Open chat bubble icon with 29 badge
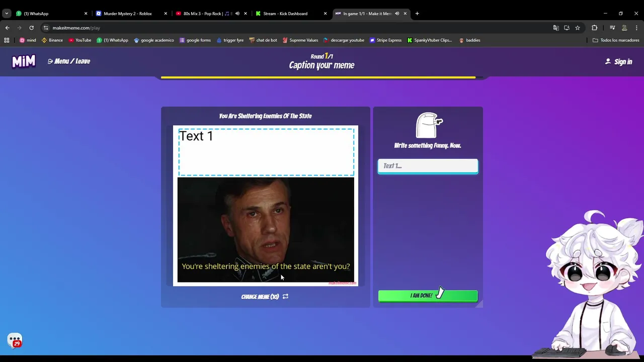The image size is (644, 362). click(x=15, y=340)
